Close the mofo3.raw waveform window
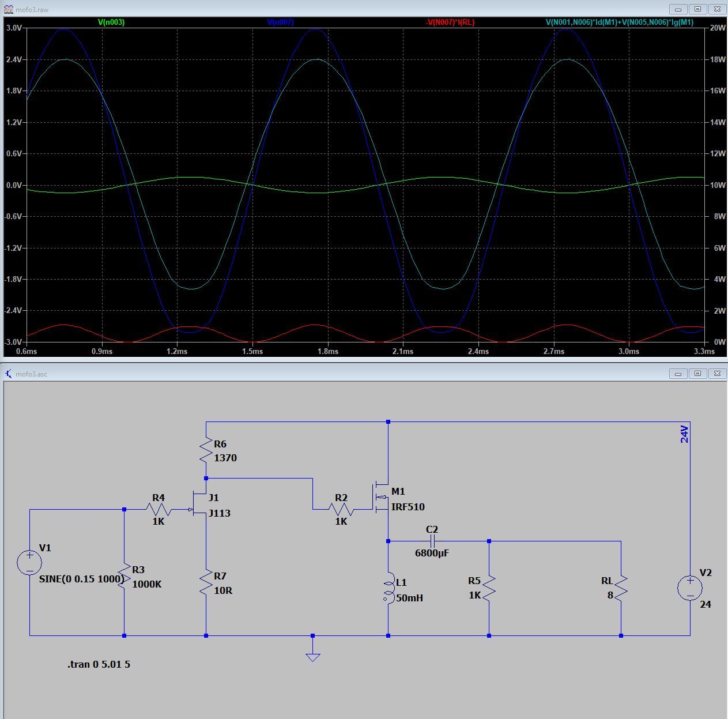Image resolution: width=728 pixels, height=719 pixels. (x=717, y=9)
